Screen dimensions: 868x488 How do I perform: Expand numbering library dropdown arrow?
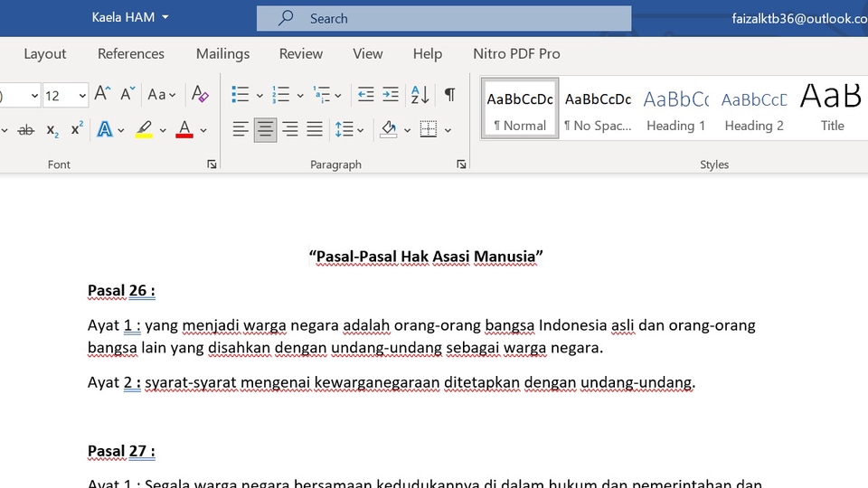pos(300,96)
